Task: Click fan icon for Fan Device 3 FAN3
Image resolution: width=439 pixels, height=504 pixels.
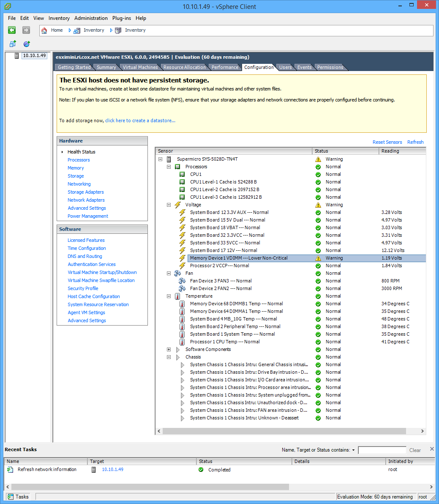Action: (x=182, y=281)
